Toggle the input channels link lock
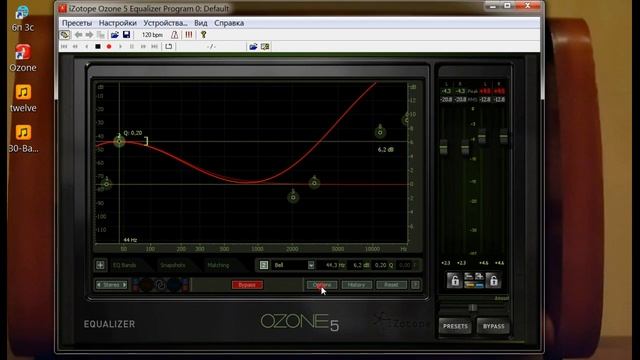The image size is (640, 360). coord(454,280)
